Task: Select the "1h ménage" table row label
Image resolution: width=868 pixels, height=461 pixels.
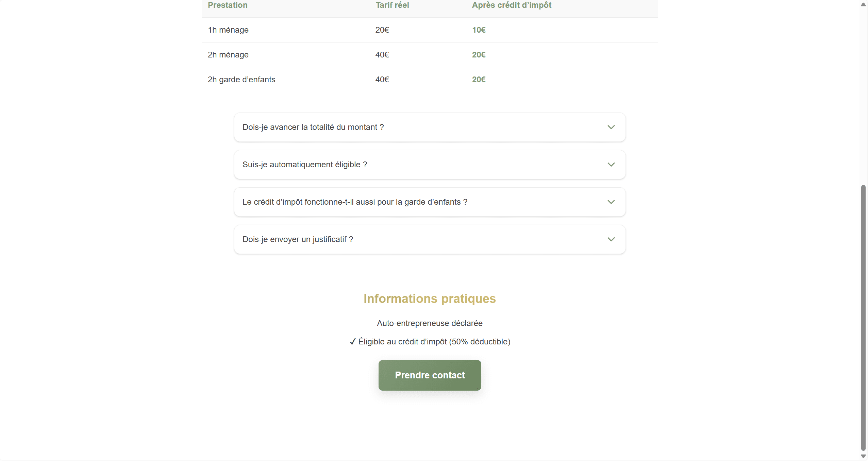Action: click(x=228, y=30)
